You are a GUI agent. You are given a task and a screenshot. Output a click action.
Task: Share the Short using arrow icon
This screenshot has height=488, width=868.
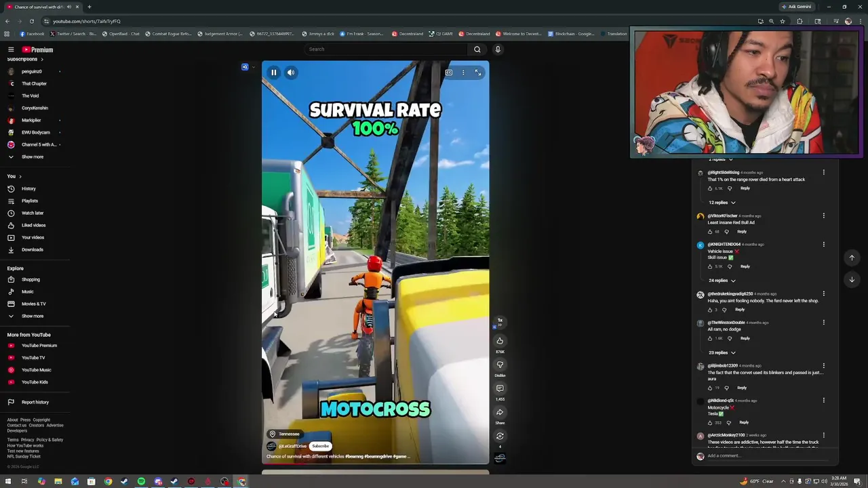click(500, 412)
